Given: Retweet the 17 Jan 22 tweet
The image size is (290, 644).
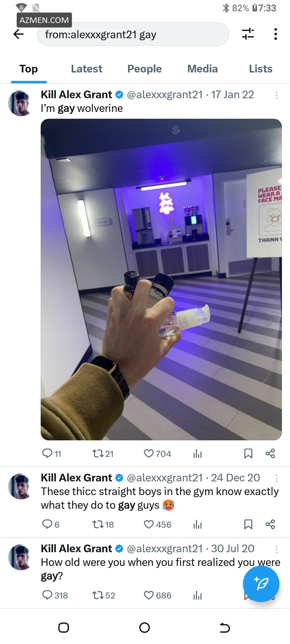Looking at the screenshot, I should [x=103, y=454].
